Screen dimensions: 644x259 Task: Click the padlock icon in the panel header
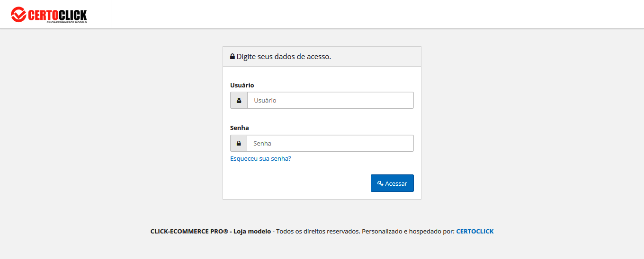233,57
